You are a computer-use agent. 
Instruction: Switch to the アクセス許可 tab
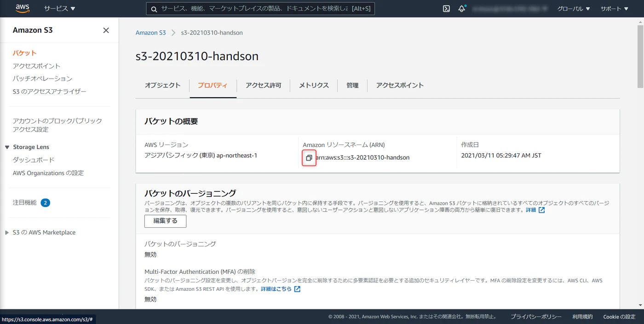[263, 85]
